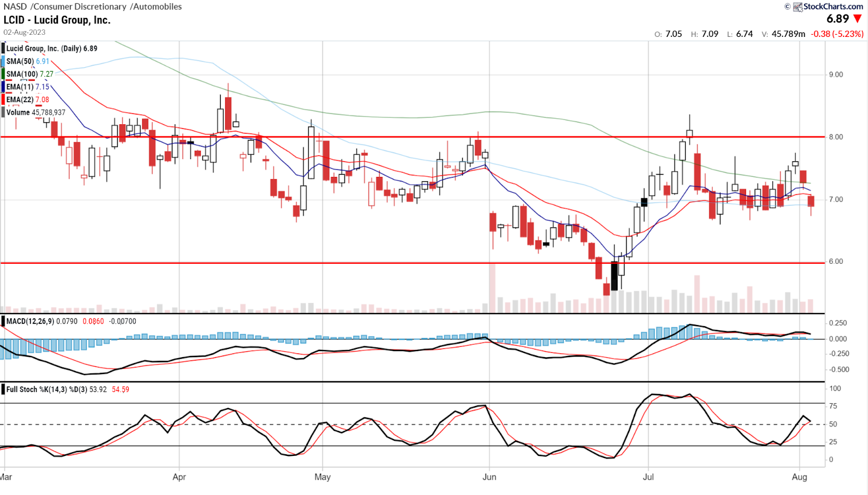Click the StockCharts.com logo icon

coord(797,7)
